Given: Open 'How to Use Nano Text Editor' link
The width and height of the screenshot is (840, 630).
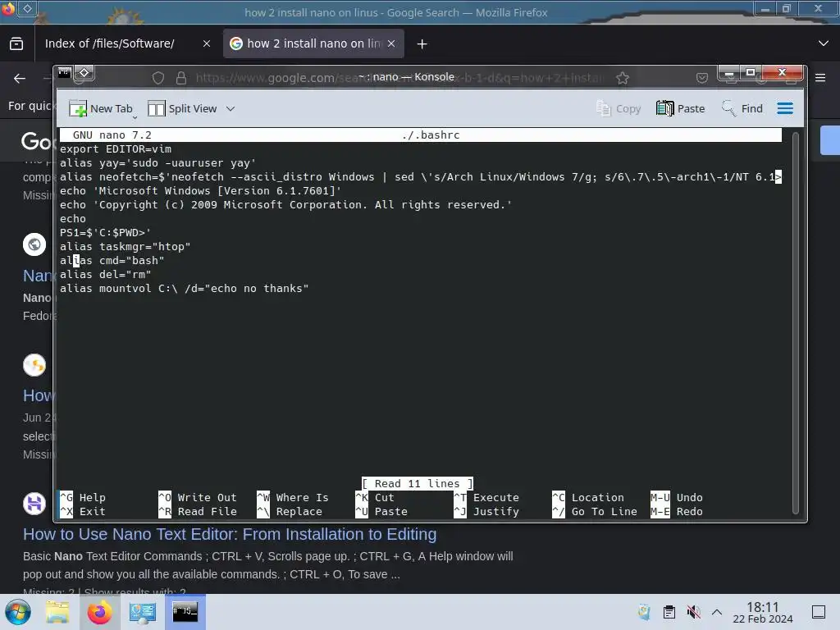Looking at the screenshot, I should pyautogui.click(x=230, y=534).
